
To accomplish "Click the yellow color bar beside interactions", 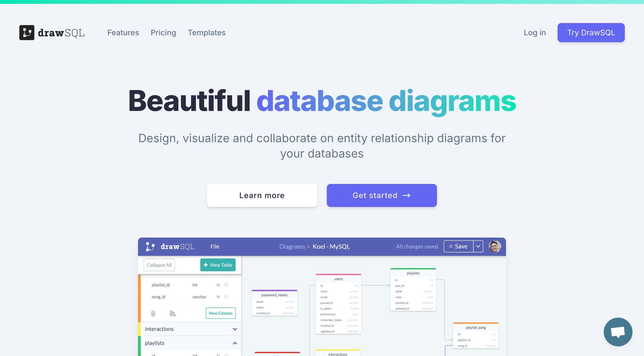I will (139, 329).
